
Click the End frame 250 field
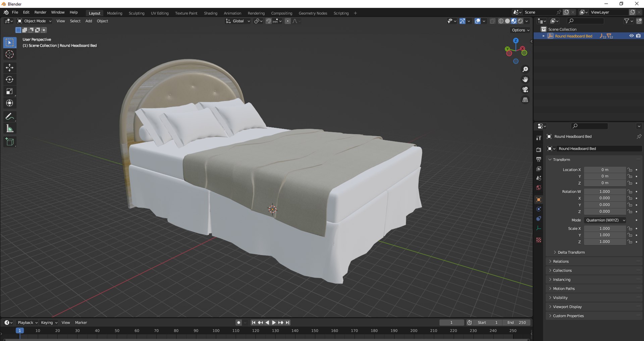click(517, 323)
